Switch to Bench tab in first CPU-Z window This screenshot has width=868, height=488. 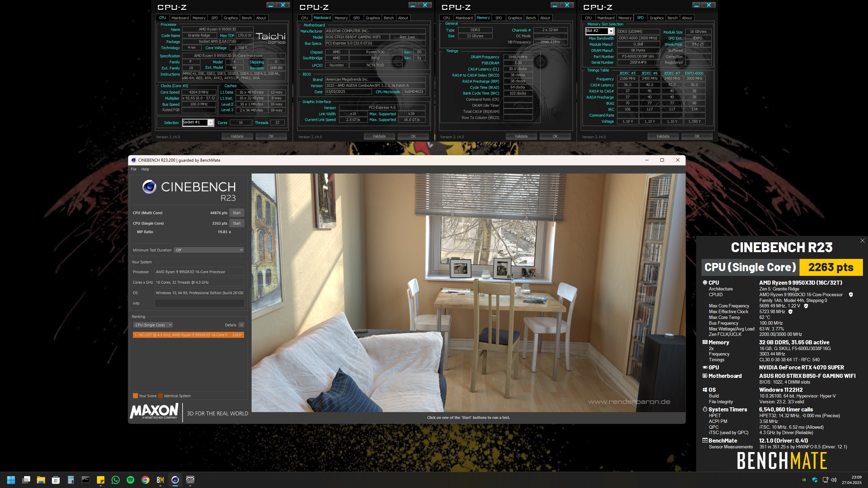(246, 18)
